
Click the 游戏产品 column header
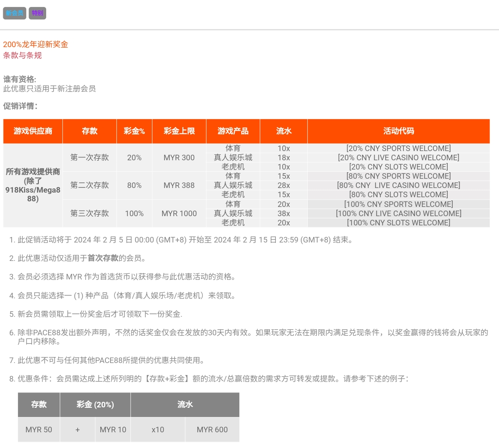coord(233,131)
